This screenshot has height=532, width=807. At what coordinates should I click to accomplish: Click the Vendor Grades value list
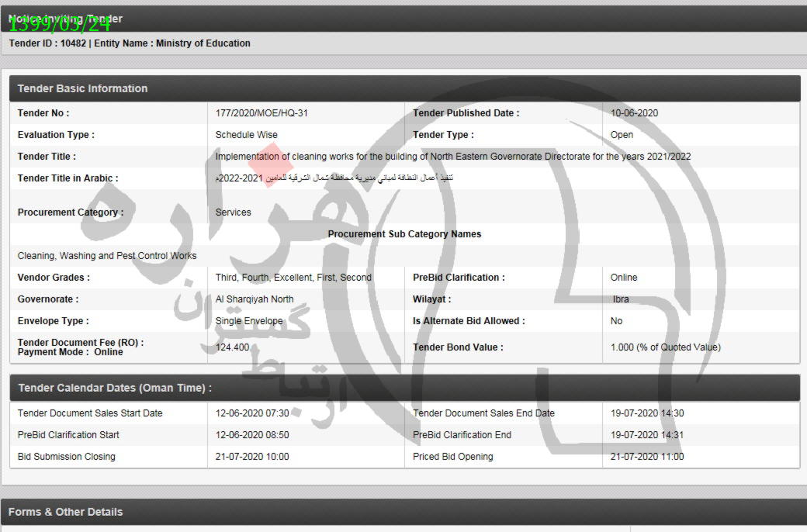(x=293, y=278)
